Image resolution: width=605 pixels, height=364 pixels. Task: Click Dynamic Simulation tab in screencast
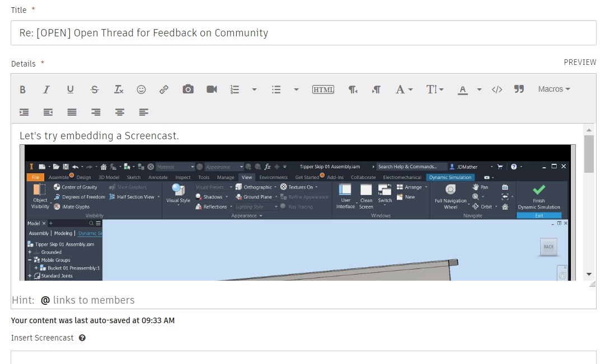tap(451, 177)
